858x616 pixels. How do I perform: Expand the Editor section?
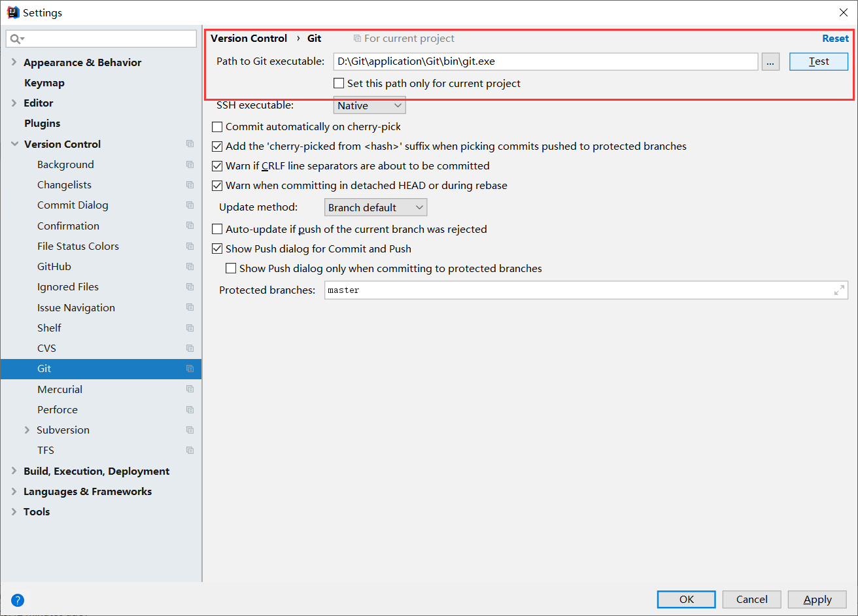pos(14,103)
